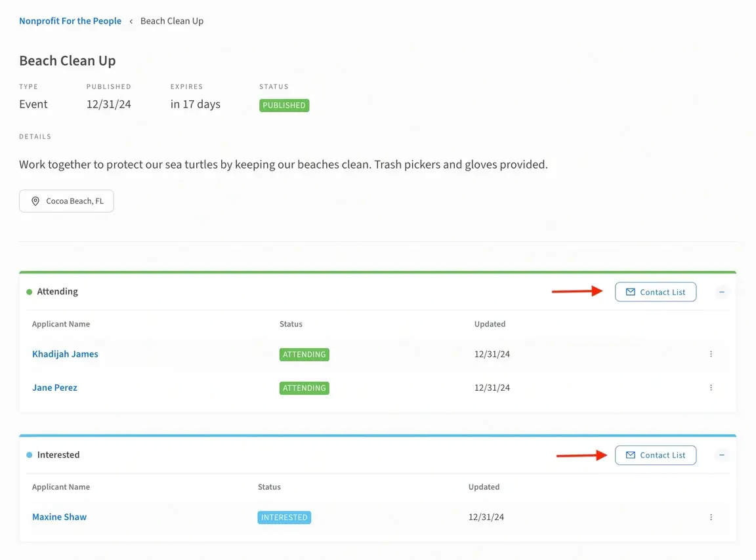This screenshot has width=756, height=560.
Task: Click Khadijah James's ATTENDING status badge
Action: pyautogui.click(x=304, y=355)
